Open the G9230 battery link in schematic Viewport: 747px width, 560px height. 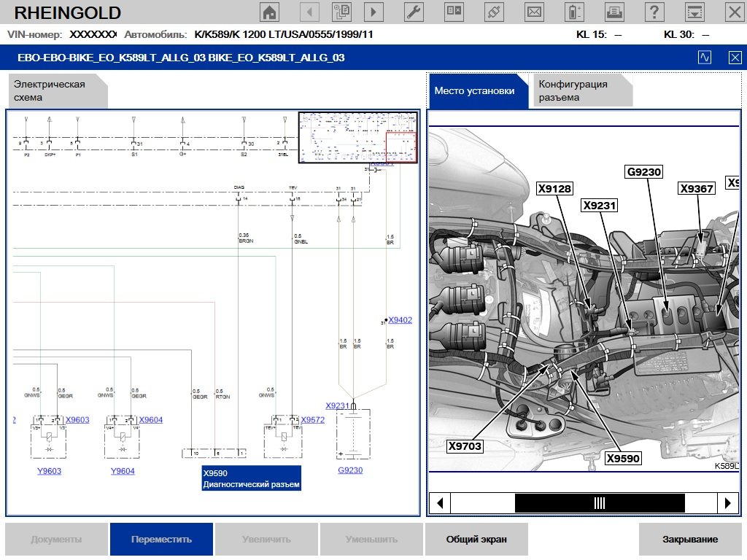(350, 470)
